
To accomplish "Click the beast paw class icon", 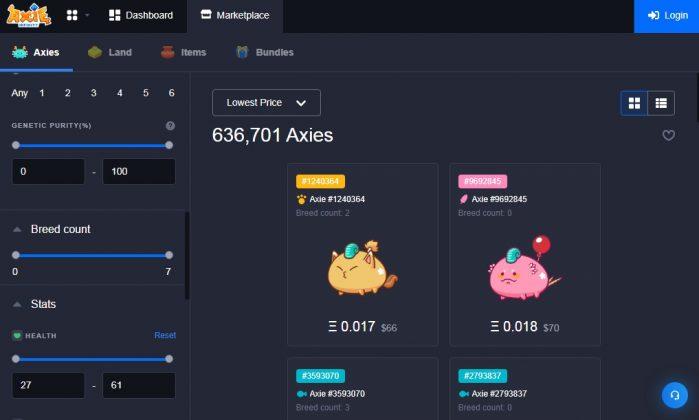I will [x=301, y=199].
